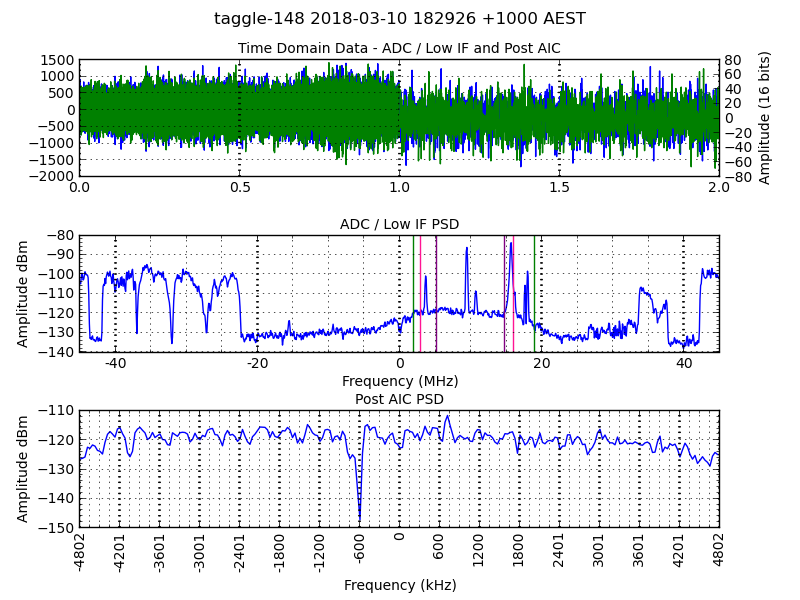Click the 'ADC / Low IF PSD' subplot title
The width and height of the screenshot is (800, 600).
point(399,224)
